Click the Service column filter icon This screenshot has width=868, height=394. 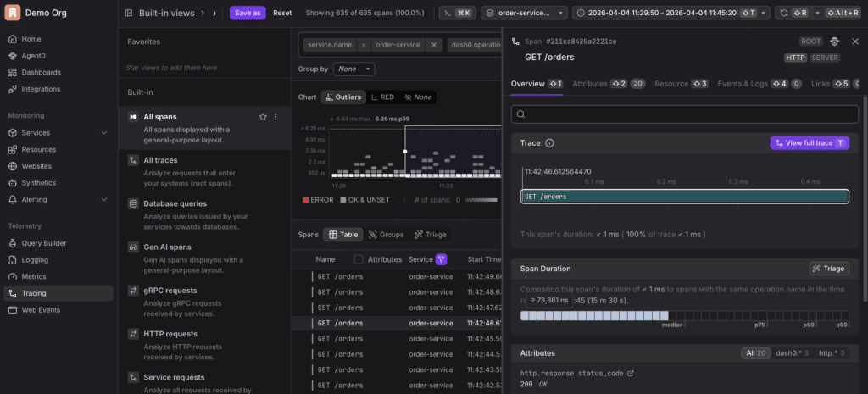pyautogui.click(x=441, y=259)
